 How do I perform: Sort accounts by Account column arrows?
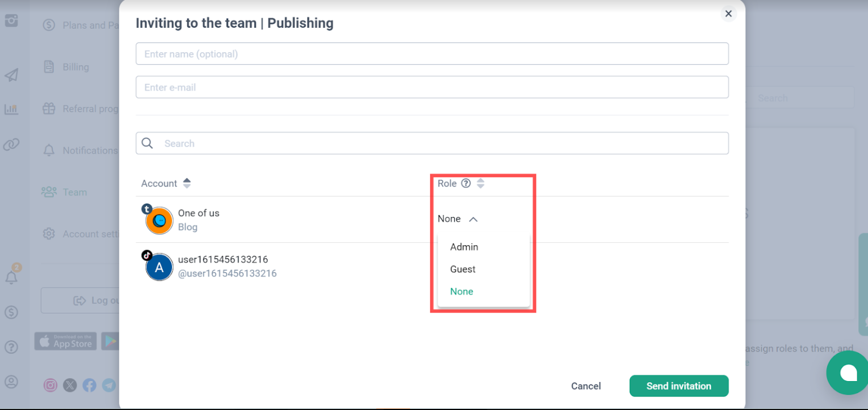187,183
